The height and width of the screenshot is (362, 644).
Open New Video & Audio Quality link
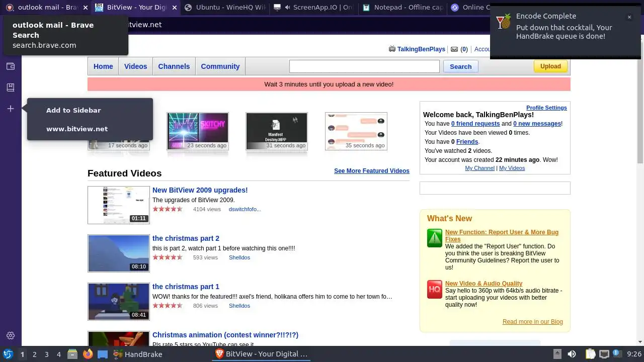[484, 284]
